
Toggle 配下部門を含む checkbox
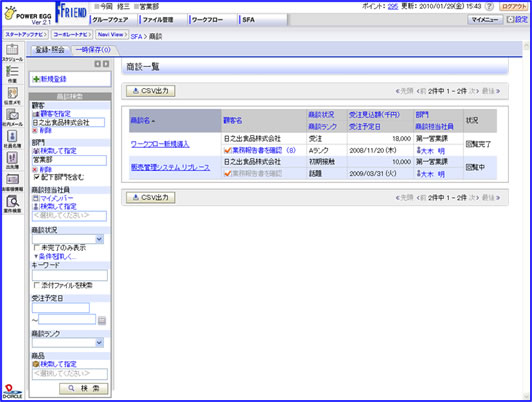click(37, 177)
